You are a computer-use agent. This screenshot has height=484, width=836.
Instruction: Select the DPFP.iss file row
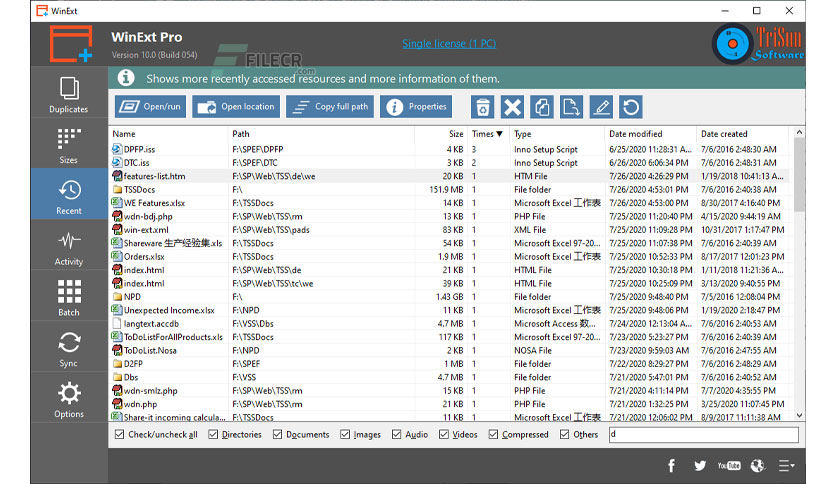449,149
